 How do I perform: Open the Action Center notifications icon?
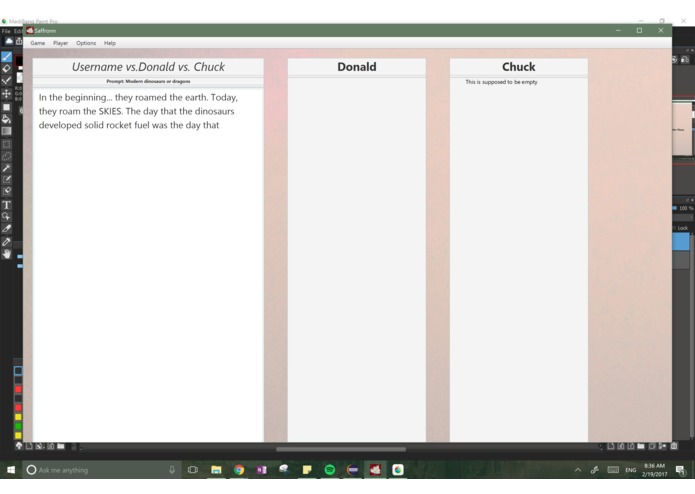680,470
